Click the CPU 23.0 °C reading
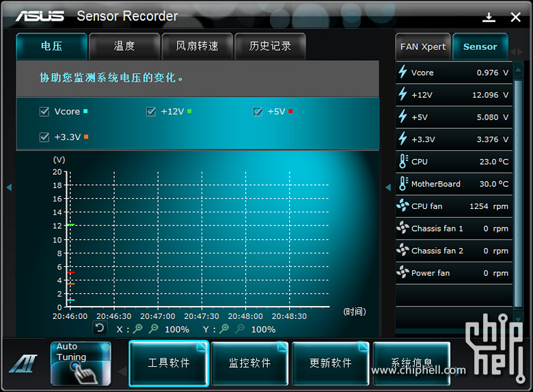Screen dimensions: 533x392 click(494, 162)
